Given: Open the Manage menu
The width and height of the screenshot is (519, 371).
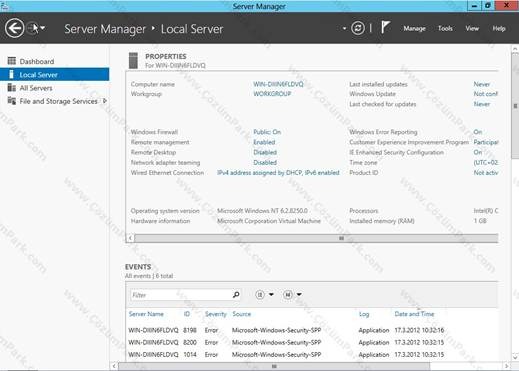Looking at the screenshot, I should (x=414, y=28).
